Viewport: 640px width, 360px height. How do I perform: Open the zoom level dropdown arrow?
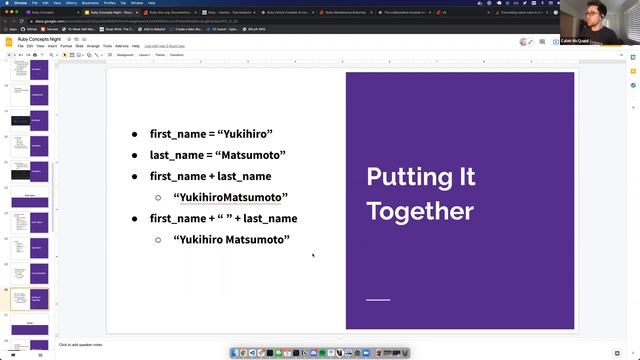pyautogui.click(x=57, y=55)
